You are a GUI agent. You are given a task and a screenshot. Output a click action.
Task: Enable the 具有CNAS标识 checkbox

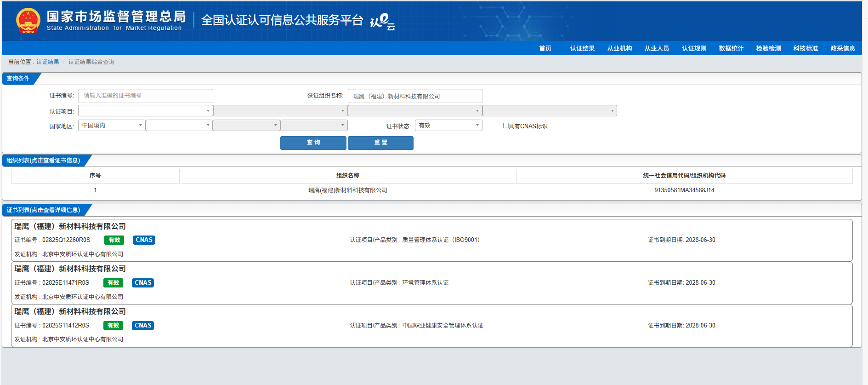505,126
